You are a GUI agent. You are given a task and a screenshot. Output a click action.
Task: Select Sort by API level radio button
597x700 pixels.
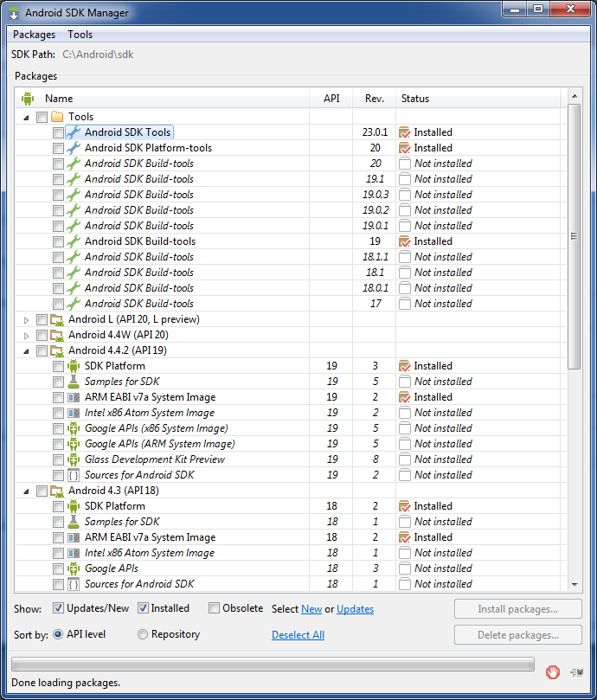(58, 634)
